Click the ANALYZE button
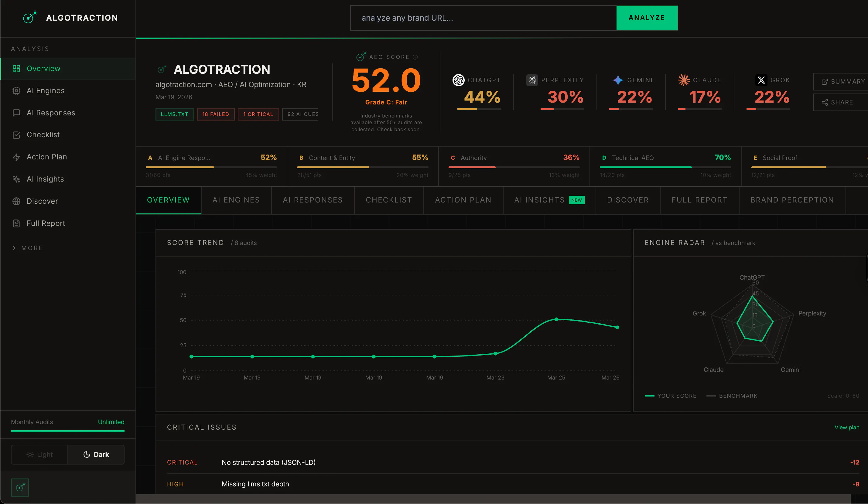Screen dimensions: 868x504 point(647,18)
